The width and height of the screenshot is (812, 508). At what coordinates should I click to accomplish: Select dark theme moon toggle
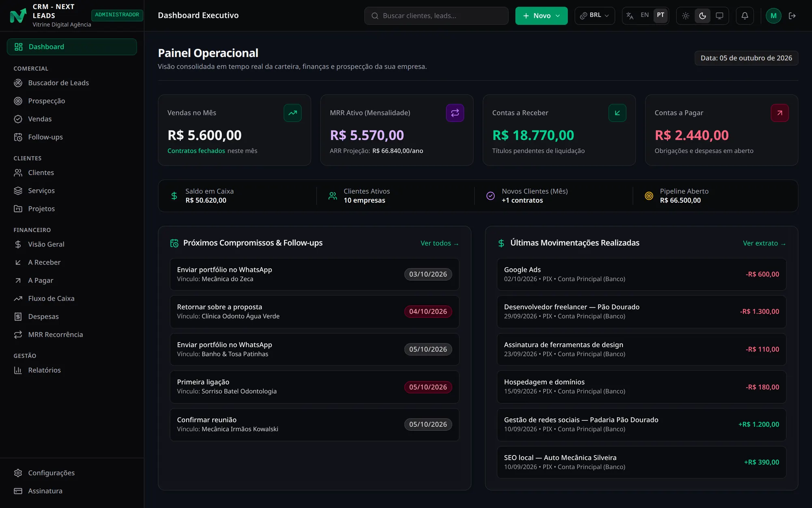pyautogui.click(x=702, y=16)
